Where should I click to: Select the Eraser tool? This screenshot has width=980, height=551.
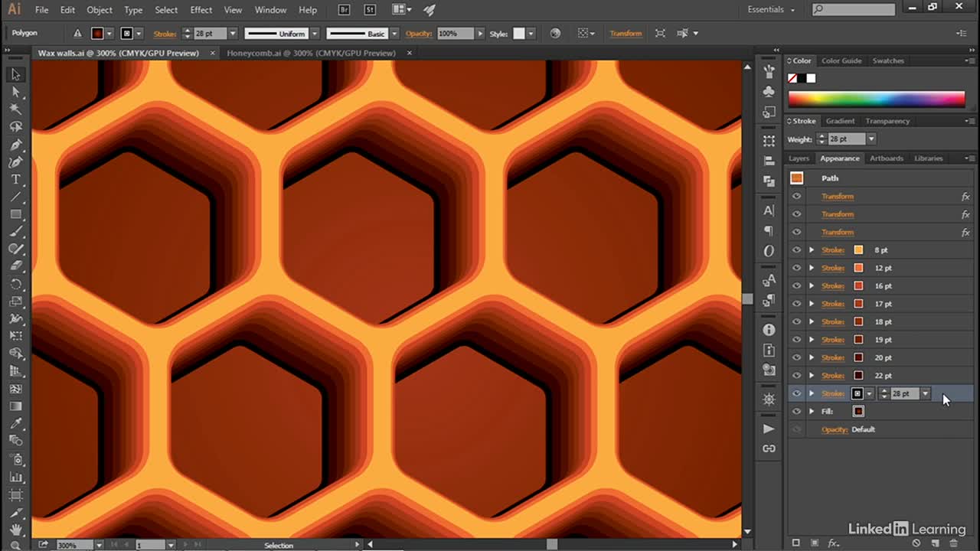click(15, 267)
